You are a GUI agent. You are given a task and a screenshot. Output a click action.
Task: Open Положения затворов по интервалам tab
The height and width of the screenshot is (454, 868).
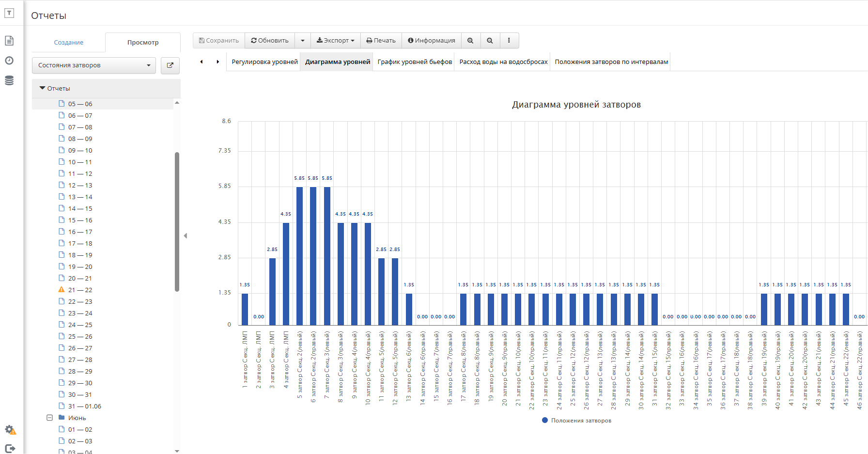(611, 62)
